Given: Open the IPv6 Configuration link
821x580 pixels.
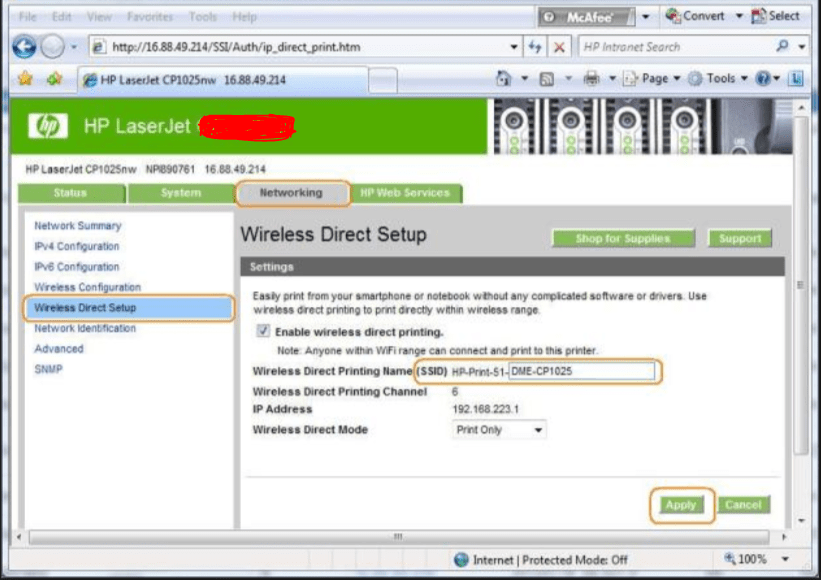Looking at the screenshot, I should coord(76,266).
